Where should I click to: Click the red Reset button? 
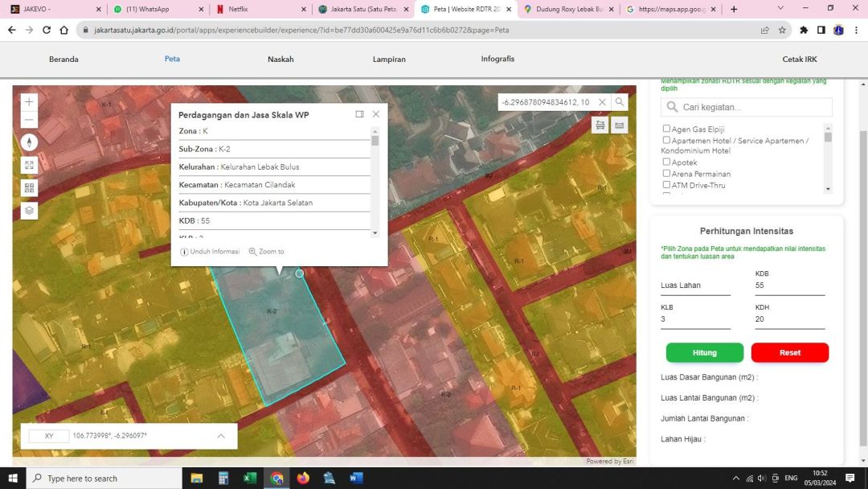[789, 352]
